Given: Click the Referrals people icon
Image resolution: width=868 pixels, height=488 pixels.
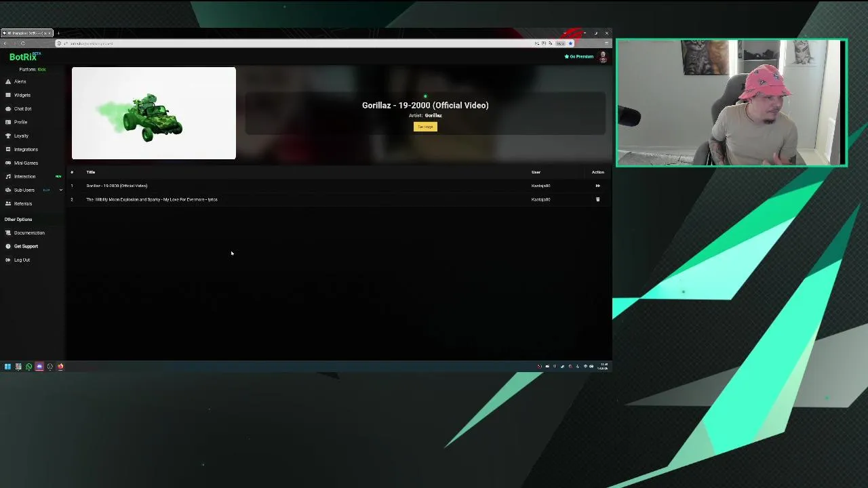Looking at the screenshot, I should [x=8, y=203].
